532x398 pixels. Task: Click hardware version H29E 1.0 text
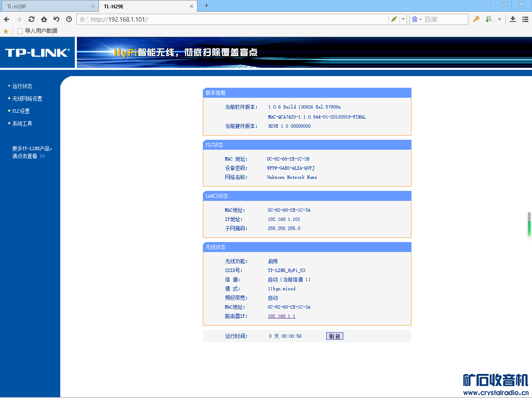[289, 126]
